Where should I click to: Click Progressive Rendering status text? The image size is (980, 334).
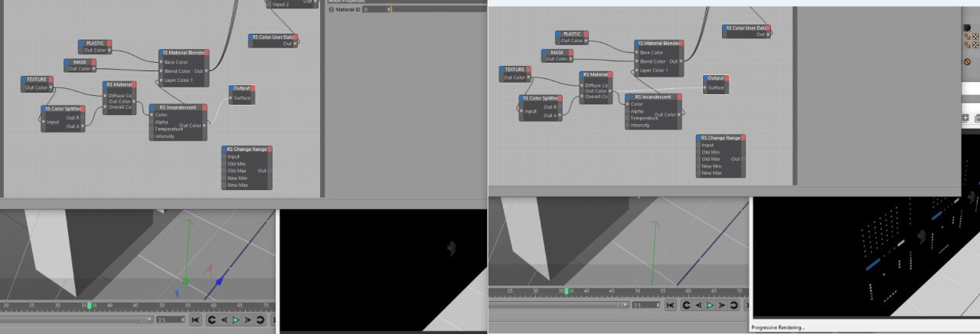[x=778, y=327]
